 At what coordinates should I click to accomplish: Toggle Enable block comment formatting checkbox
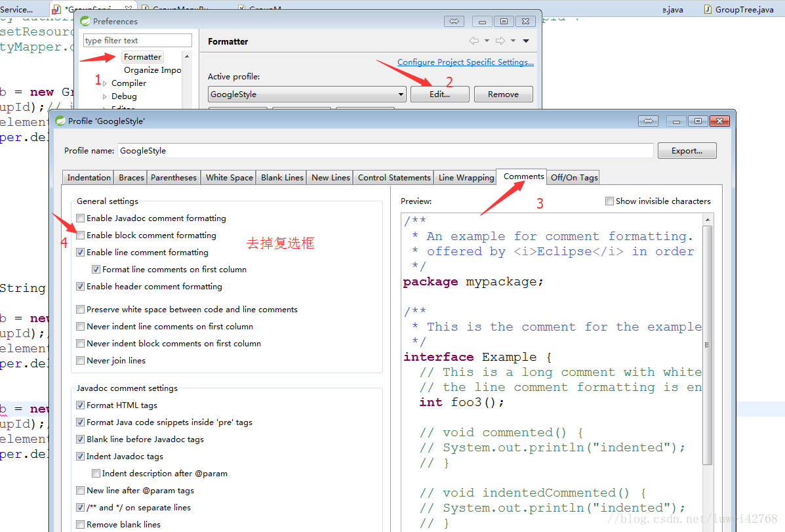pyautogui.click(x=80, y=235)
